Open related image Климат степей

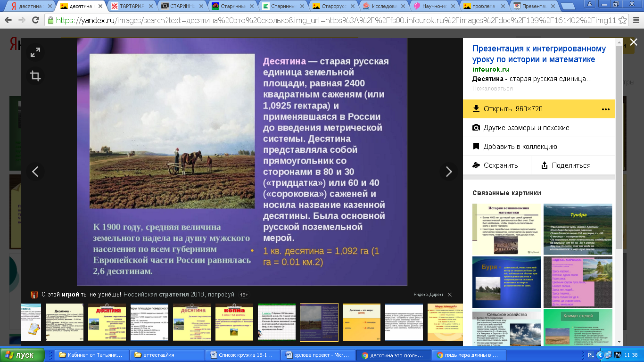click(578, 328)
